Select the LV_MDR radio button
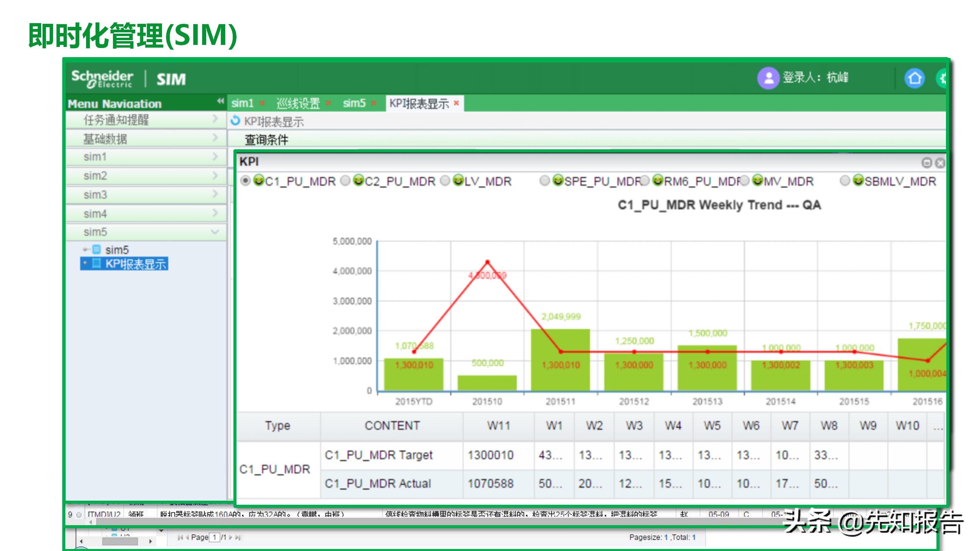The height and width of the screenshot is (551, 980). pyautogui.click(x=445, y=181)
